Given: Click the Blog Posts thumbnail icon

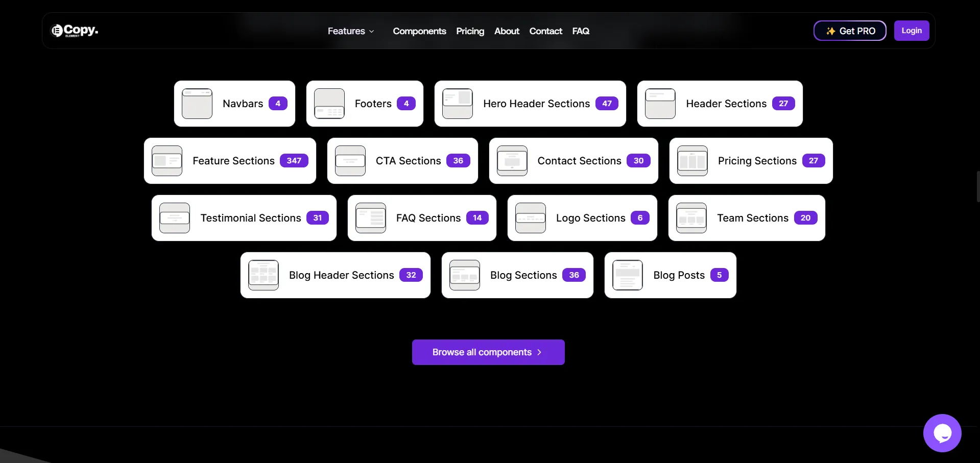Looking at the screenshot, I should (627, 275).
